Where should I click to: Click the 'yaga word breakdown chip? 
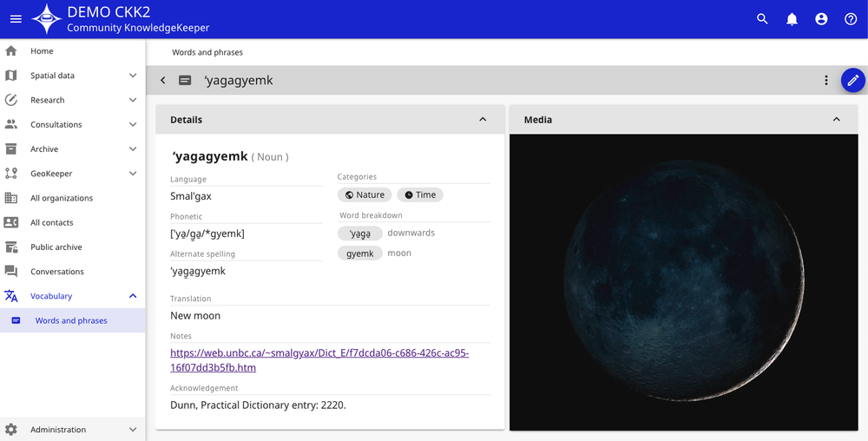tap(360, 233)
